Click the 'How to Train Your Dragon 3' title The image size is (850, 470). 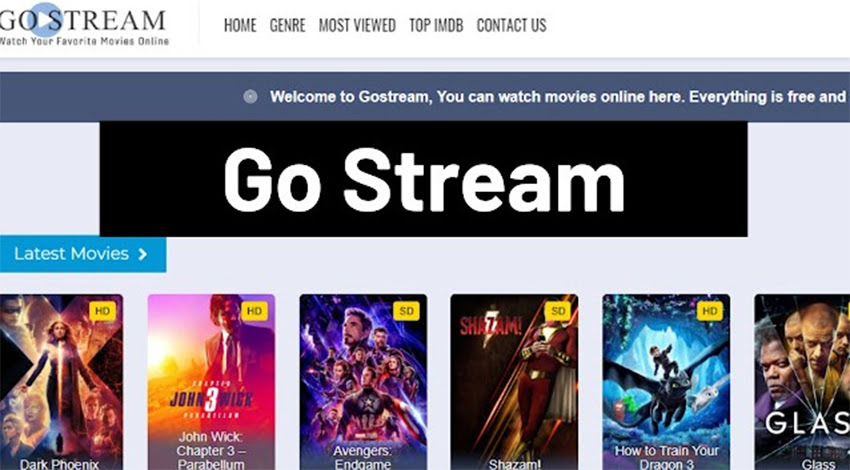tap(666, 457)
